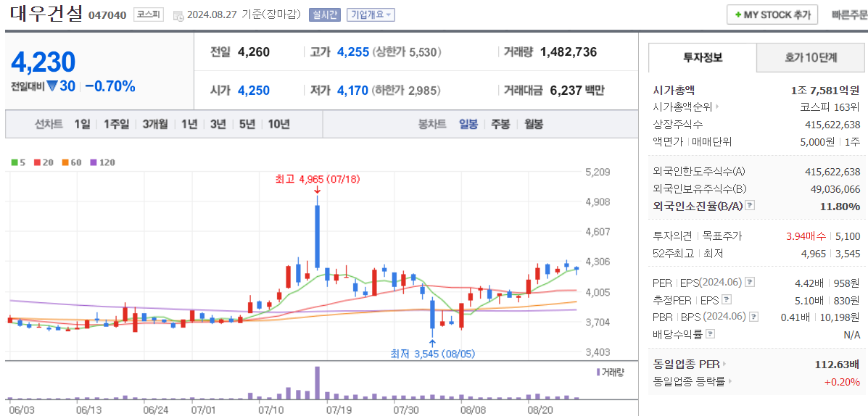The width and height of the screenshot is (868, 416).
Task: Select the 일봉 daily candle chart
Action: click(468, 124)
